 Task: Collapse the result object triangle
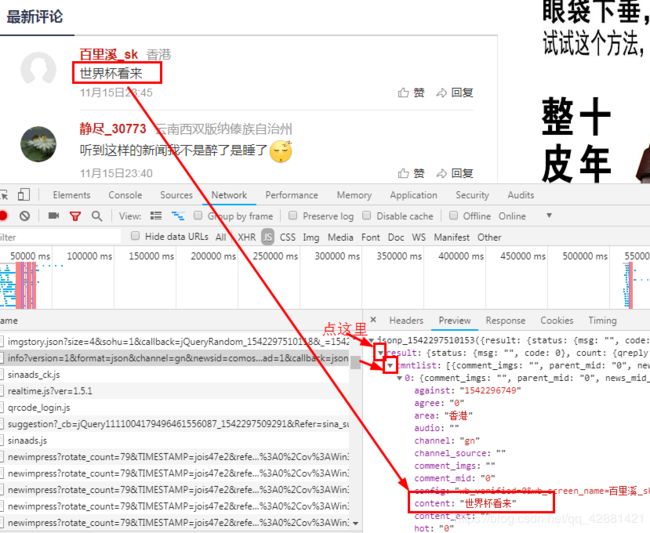pos(381,353)
